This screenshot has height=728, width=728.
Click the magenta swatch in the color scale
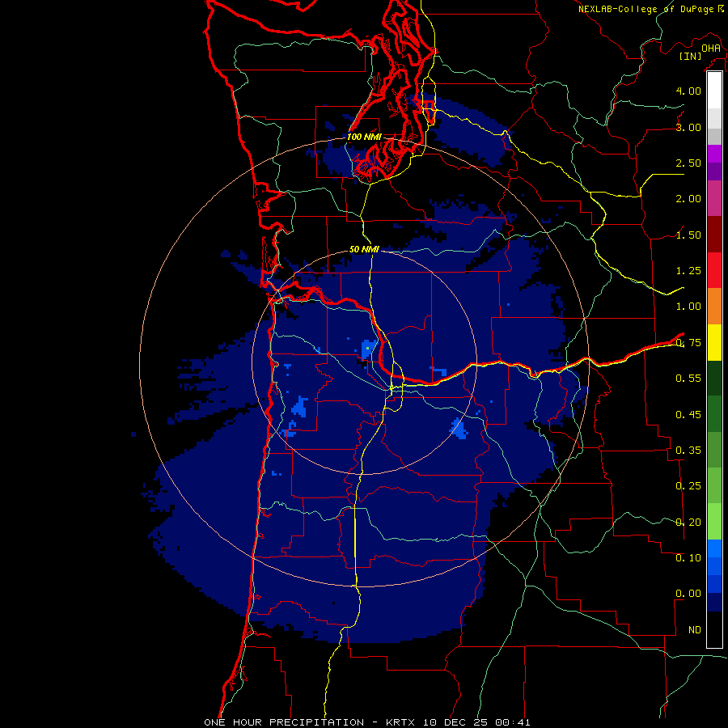pyautogui.click(x=714, y=154)
